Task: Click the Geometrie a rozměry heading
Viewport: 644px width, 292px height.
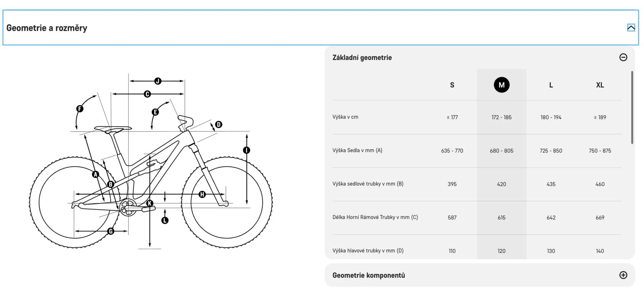Action: (47, 28)
